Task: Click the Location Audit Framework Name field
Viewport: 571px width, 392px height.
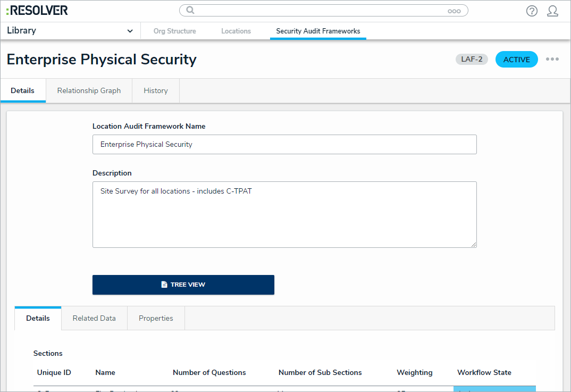Action: point(284,145)
